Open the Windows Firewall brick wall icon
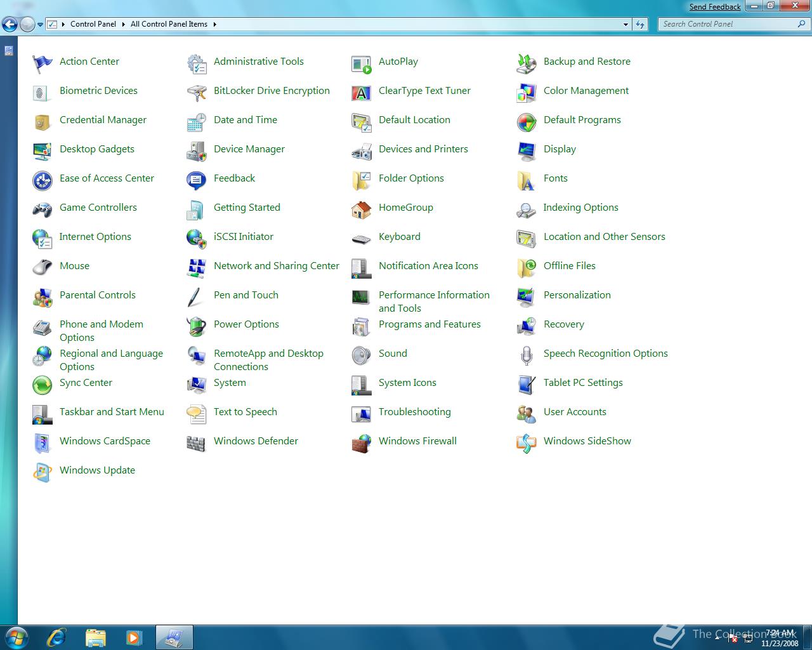The image size is (812, 650). [362, 443]
